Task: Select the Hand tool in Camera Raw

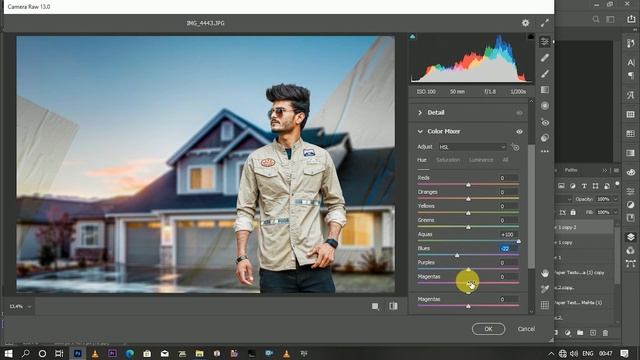Action: point(544,273)
